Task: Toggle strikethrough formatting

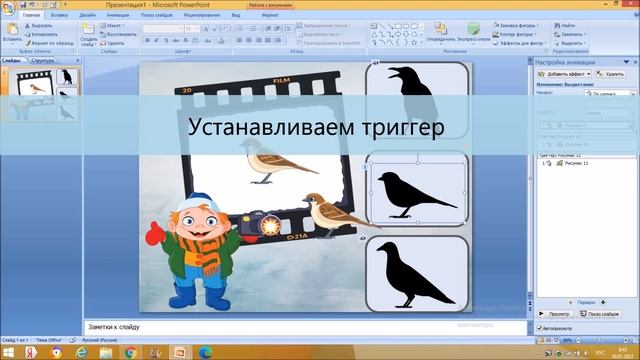Action: click(x=176, y=40)
